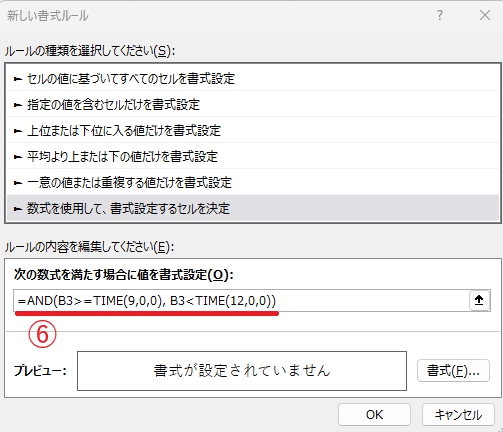
Task: Select rule type 数式を使用して、書式設定するセルを決定
Action: (253, 209)
